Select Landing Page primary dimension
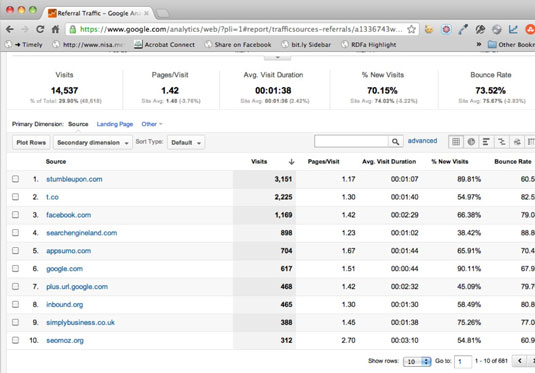This screenshot has width=535, height=373. pyautogui.click(x=115, y=124)
